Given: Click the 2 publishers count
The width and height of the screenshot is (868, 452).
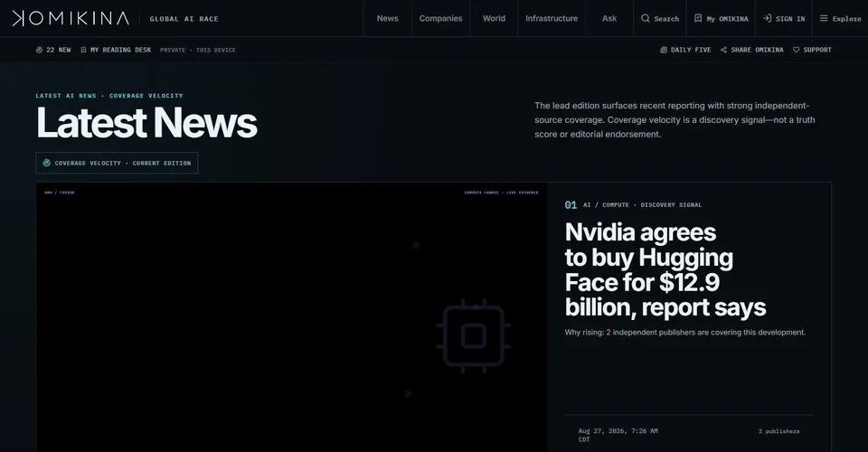Looking at the screenshot, I should click(x=778, y=431).
